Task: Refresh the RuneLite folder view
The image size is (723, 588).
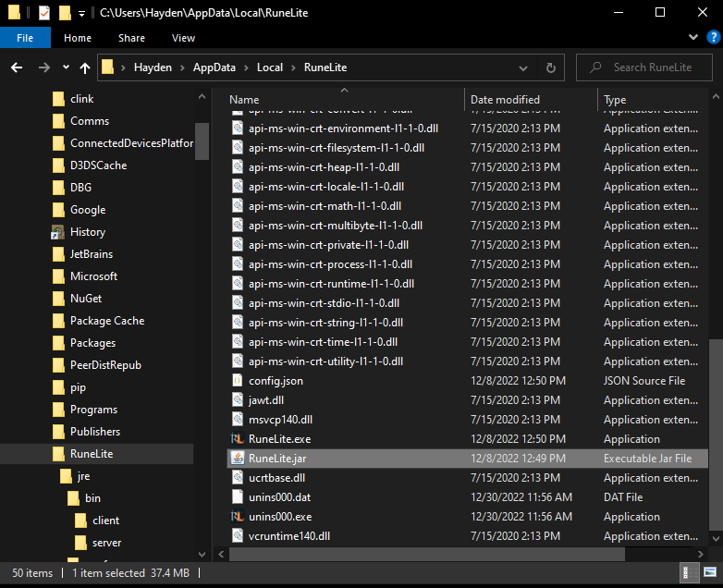Action: tap(550, 67)
